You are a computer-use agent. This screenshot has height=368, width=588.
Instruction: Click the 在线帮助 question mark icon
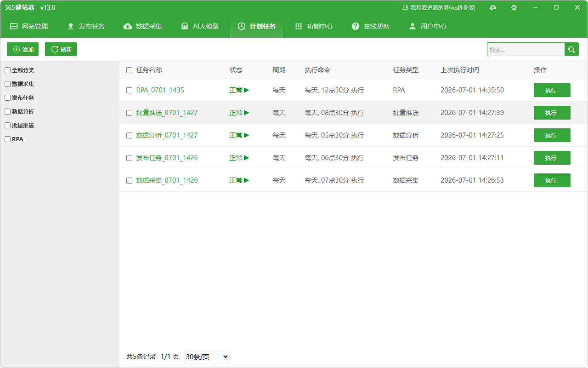click(356, 26)
